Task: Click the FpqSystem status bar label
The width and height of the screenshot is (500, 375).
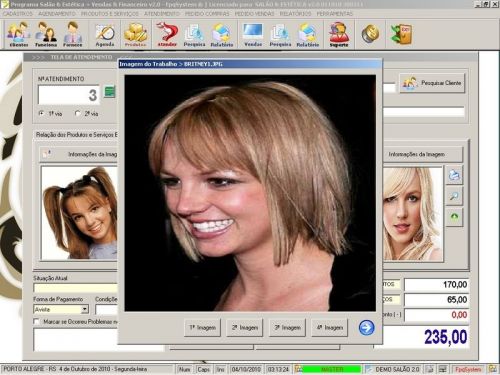Action: click(x=468, y=369)
